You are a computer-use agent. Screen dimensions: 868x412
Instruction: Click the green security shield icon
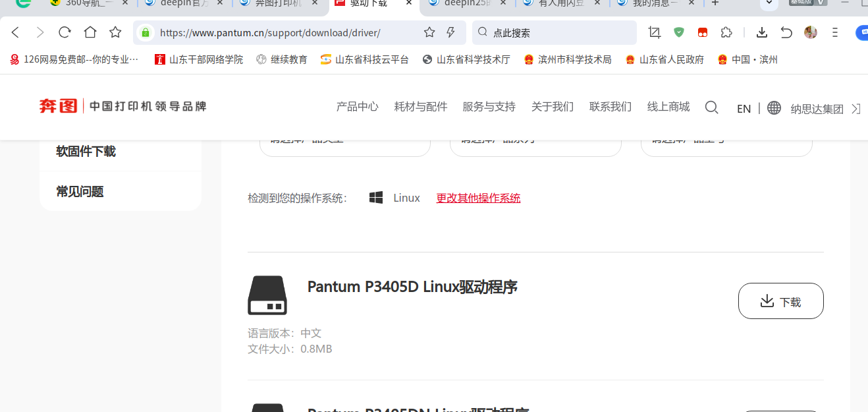(678, 32)
